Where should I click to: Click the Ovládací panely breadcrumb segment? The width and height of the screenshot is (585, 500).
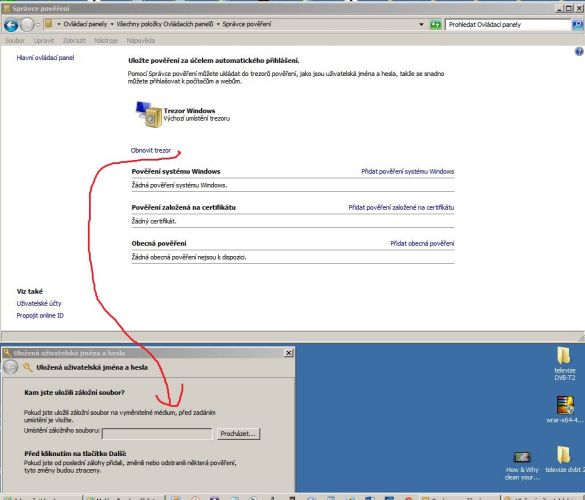point(85,24)
